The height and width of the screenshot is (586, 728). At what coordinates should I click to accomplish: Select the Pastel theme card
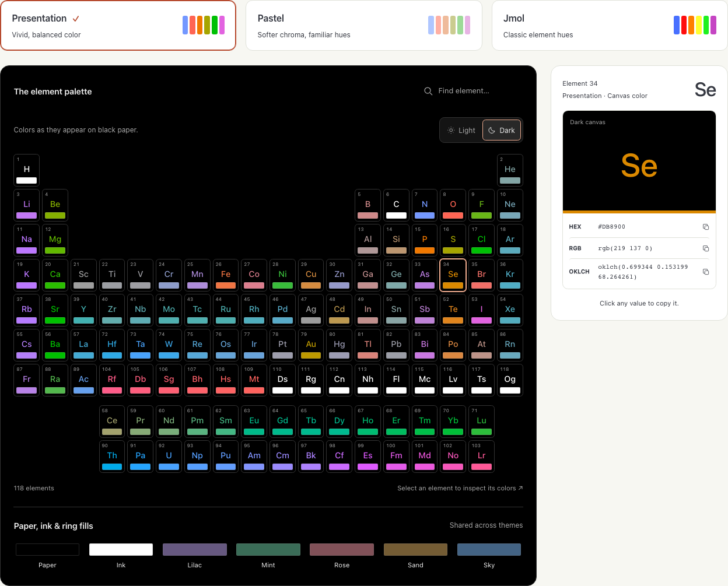point(364,25)
